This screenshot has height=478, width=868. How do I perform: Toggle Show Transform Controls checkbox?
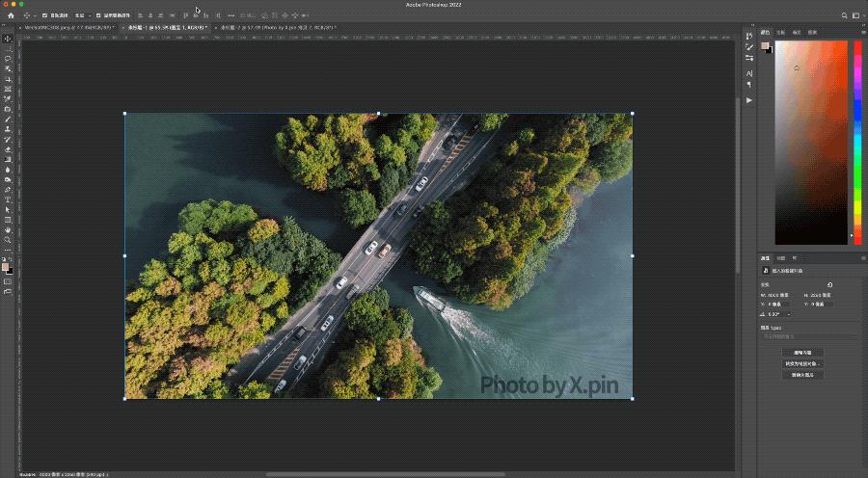click(x=98, y=15)
